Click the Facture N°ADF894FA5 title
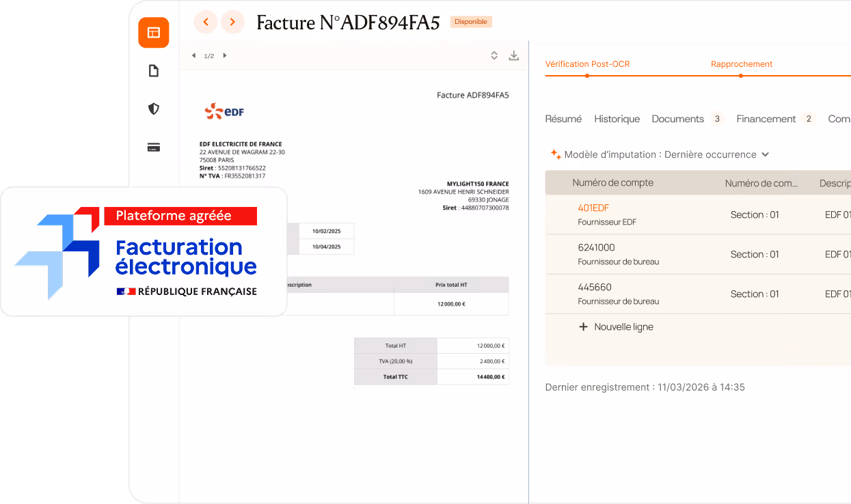 (x=348, y=23)
